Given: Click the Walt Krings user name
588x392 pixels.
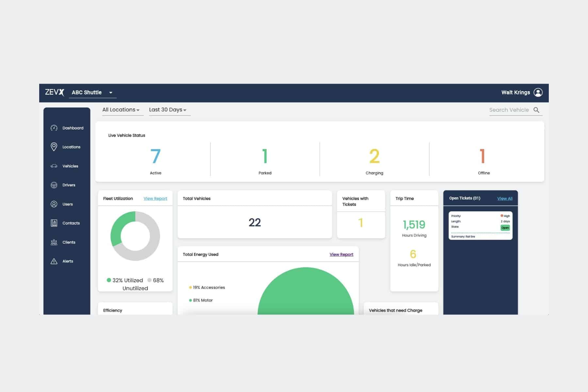Looking at the screenshot, I should click(515, 92).
